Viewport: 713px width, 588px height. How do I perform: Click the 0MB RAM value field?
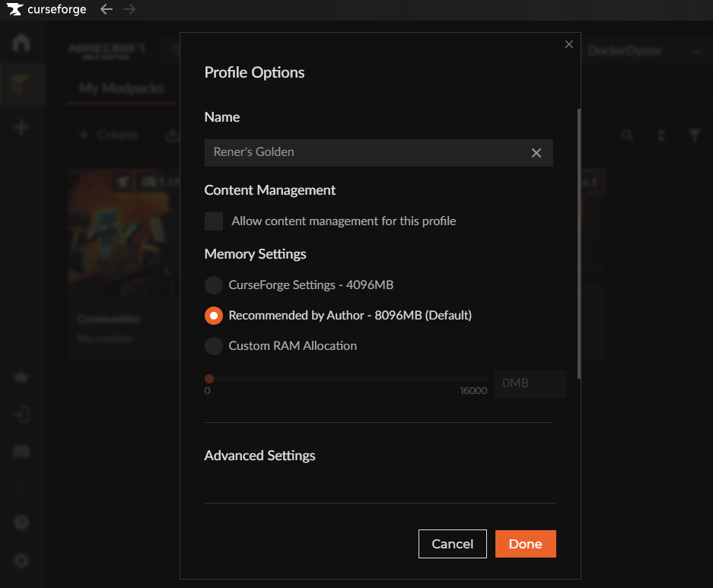point(530,383)
